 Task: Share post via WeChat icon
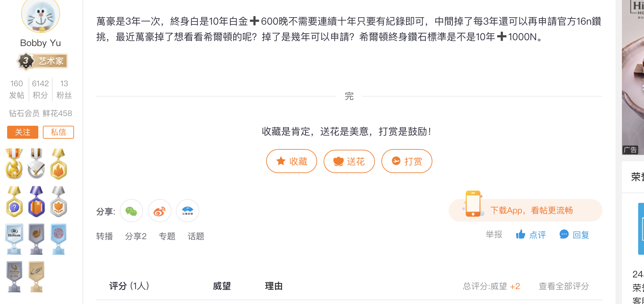coord(131,211)
